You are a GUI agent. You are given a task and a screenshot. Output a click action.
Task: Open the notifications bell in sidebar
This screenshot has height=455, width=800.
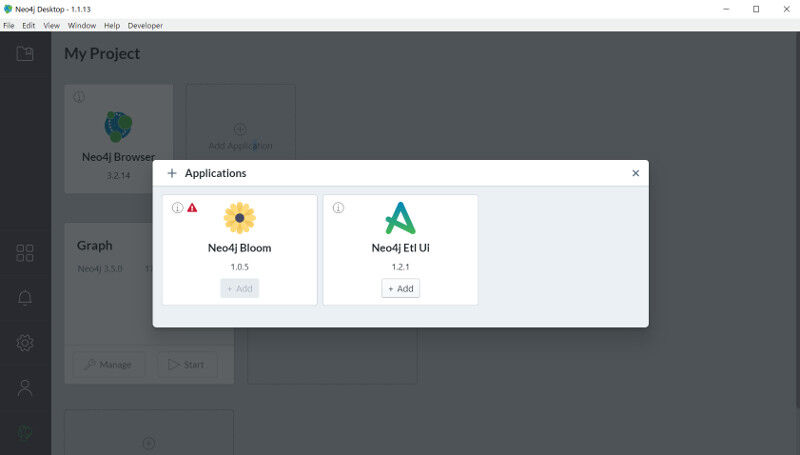coord(24,297)
